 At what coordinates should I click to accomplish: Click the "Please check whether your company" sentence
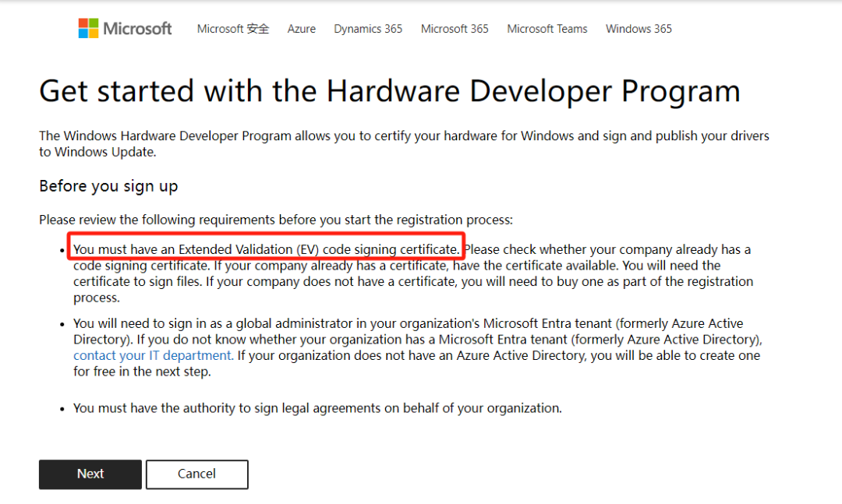tap(607, 249)
